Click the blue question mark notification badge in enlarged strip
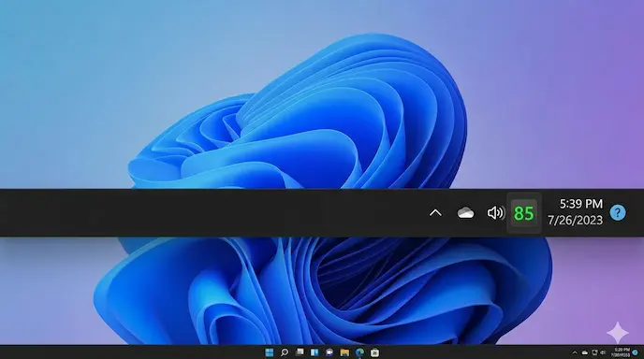Screen dimensions: 644x359 click(618, 212)
